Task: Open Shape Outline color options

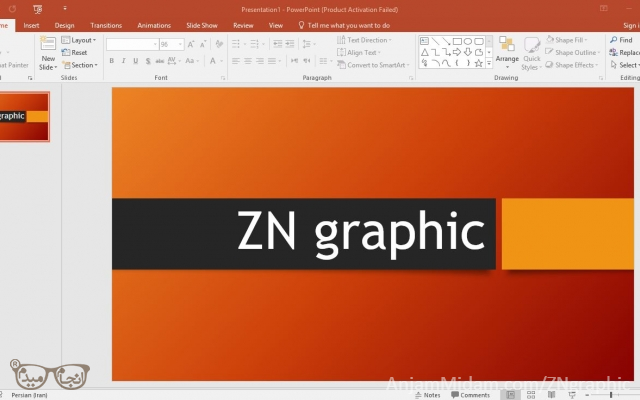Action: coord(573,52)
